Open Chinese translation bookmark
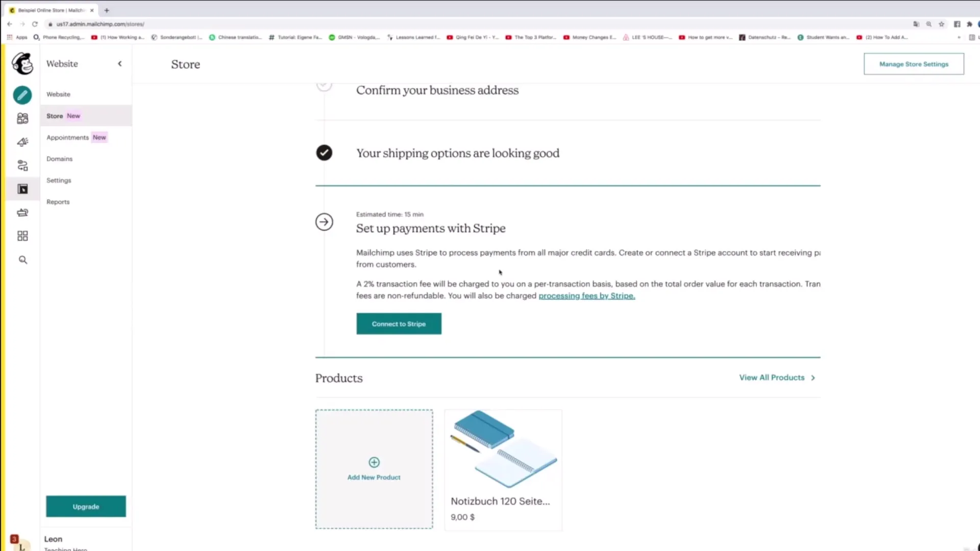This screenshot has height=551, width=980. click(236, 37)
